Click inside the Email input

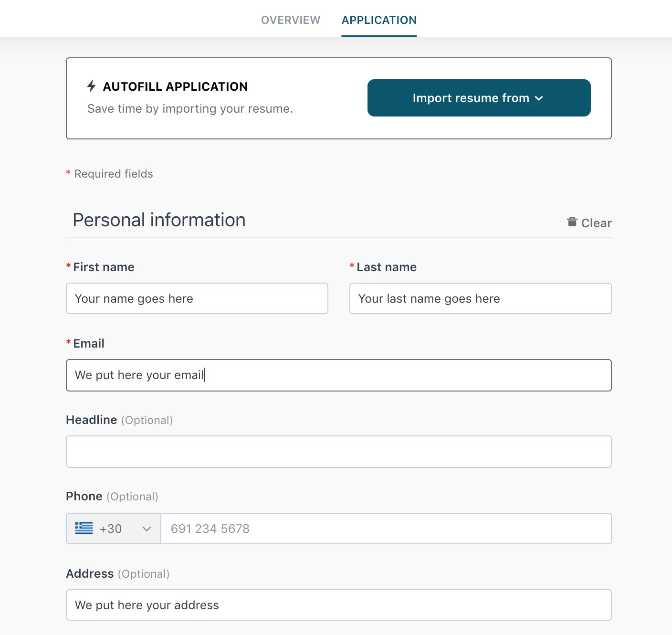tap(339, 375)
